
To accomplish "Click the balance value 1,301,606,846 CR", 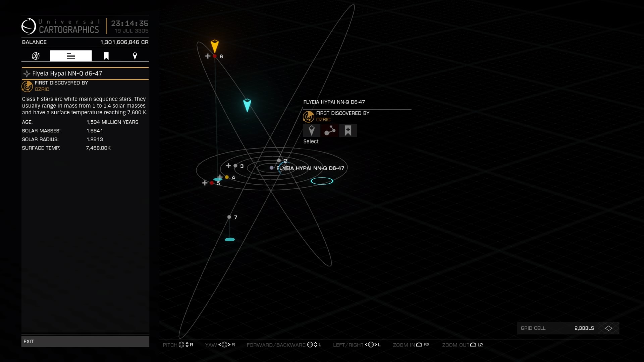I will 124,42.
